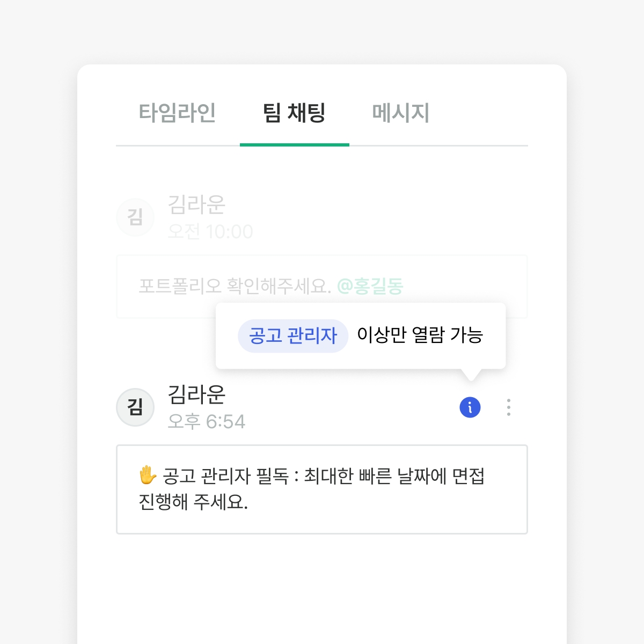644x644 pixels.
Task: Click the faded sender name 김라운 above 오전 10:00
Action: point(196,204)
